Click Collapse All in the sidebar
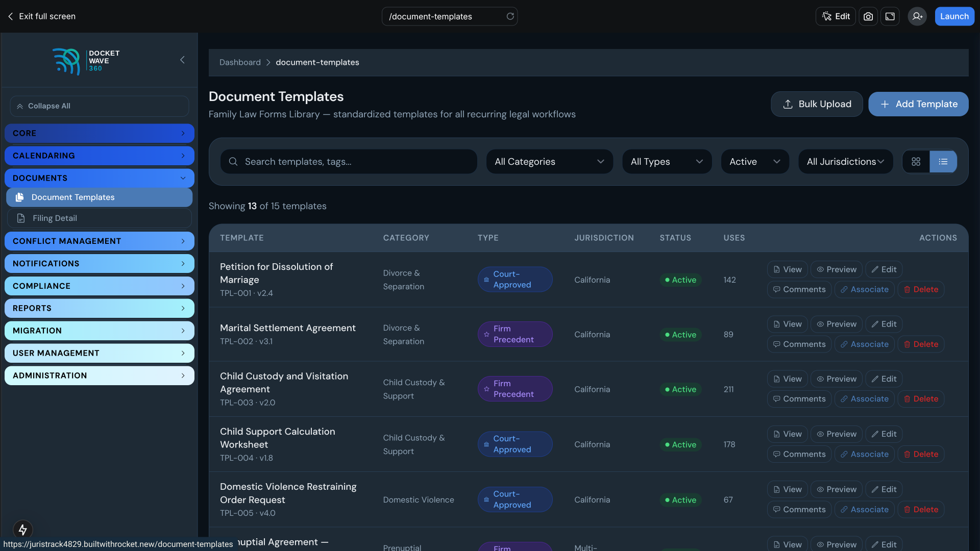The width and height of the screenshot is (980, 551). click(x=100, y=106)
